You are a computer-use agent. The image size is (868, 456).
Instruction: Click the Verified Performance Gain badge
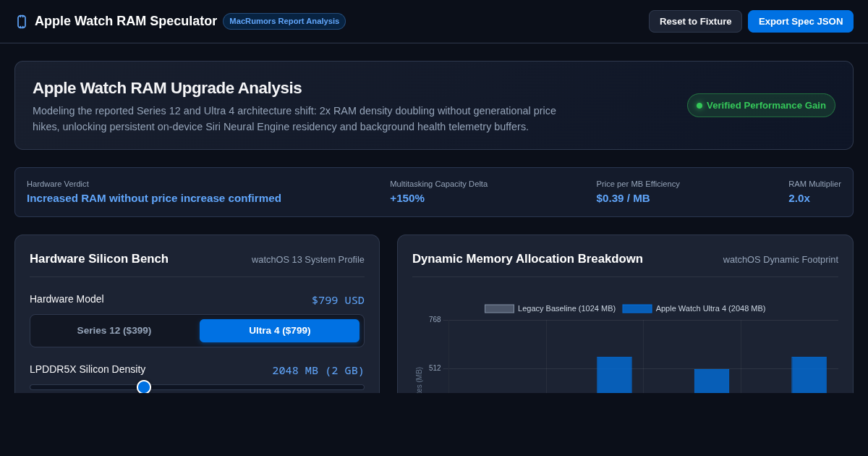[761, 106]
